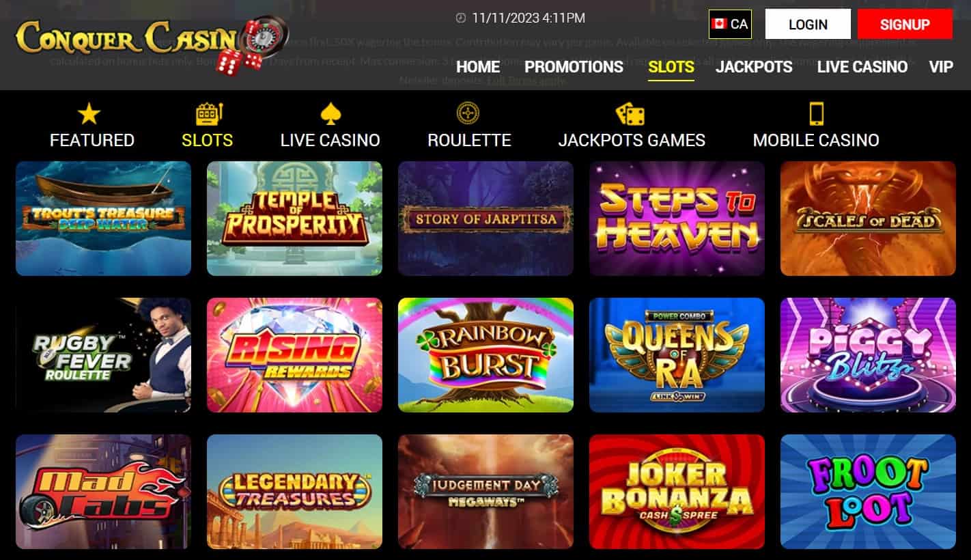Select the Home navigation link

point(478,67)
